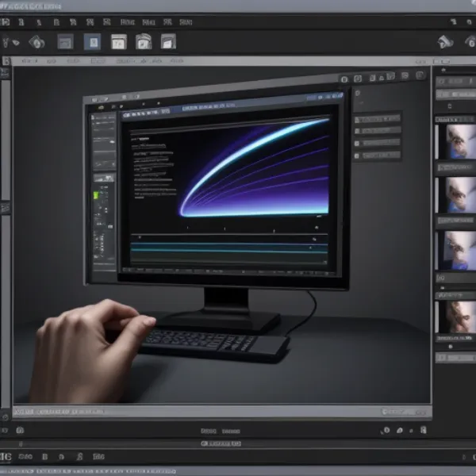Open the last item in the top menu bar's left group
This screenshot has width=476, height=476.
coord(186,22)
